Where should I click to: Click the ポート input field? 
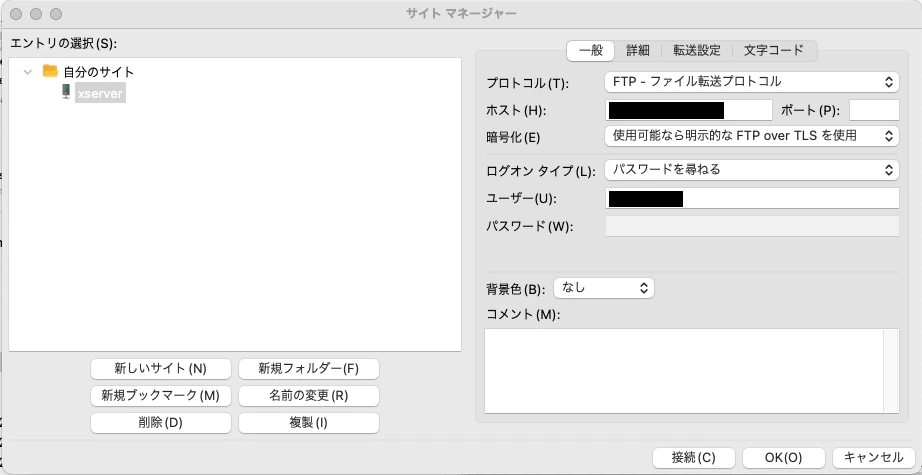[874, 110]
